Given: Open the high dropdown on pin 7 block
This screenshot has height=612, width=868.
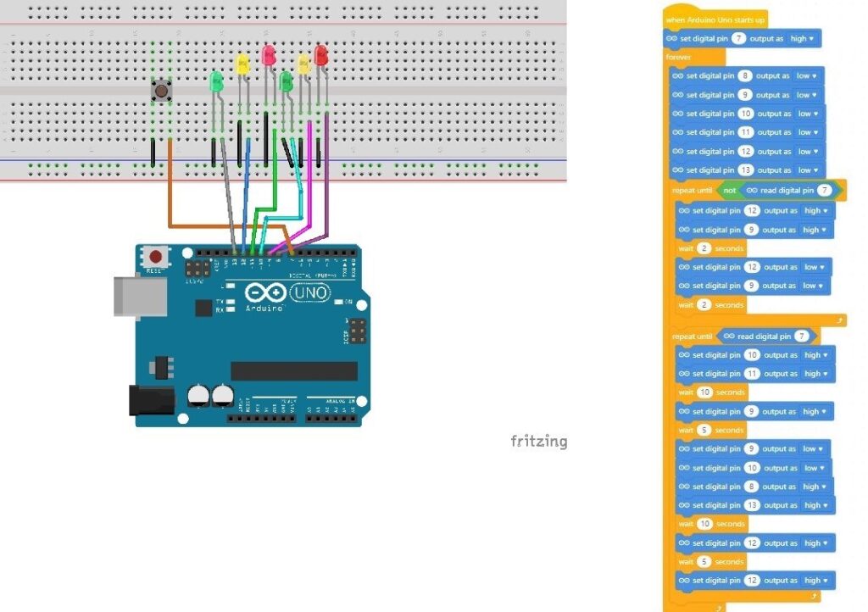Looking at the screenshot, I should (802, 39).
